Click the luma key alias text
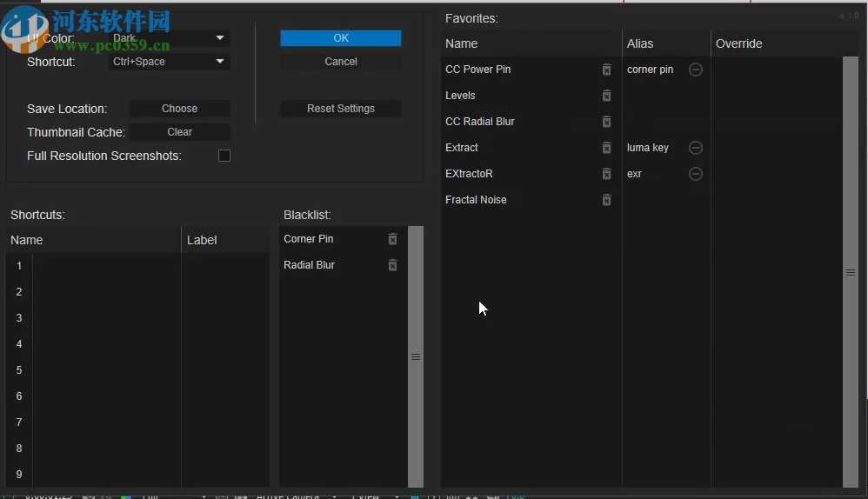The width and height of the screenshot is (868, 499). click(648, 148)
